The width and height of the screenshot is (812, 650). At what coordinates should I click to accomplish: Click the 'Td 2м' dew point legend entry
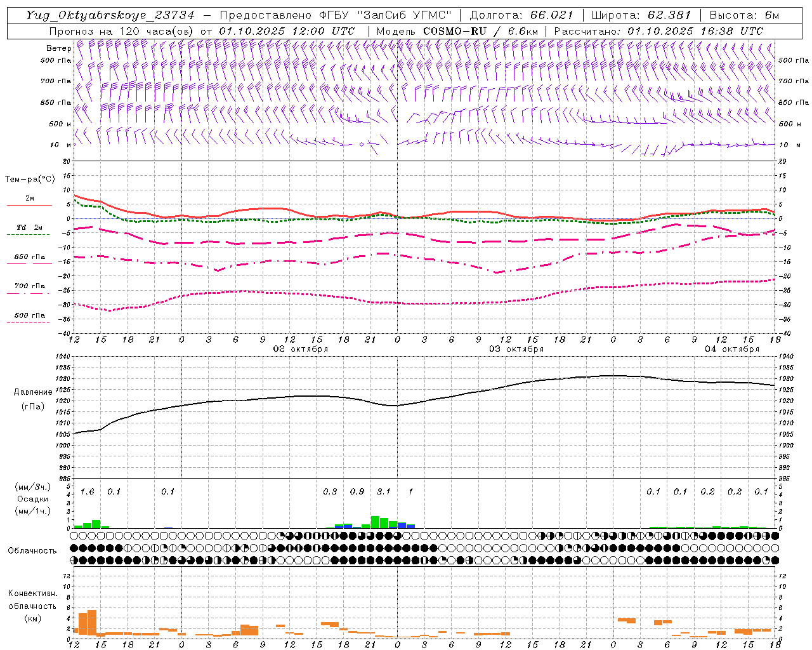coord(30,227)
